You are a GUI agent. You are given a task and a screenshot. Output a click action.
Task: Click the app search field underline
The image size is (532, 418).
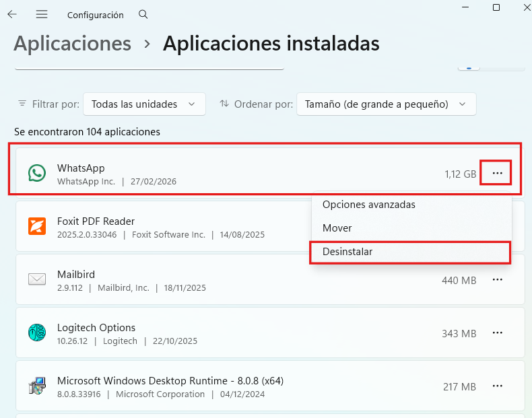point(149,69)
